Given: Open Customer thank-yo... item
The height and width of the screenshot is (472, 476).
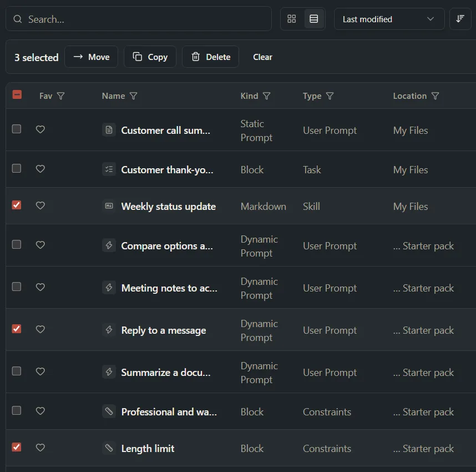Looking at the screenshot, I should pyautogui.click(x=168, y=169).
